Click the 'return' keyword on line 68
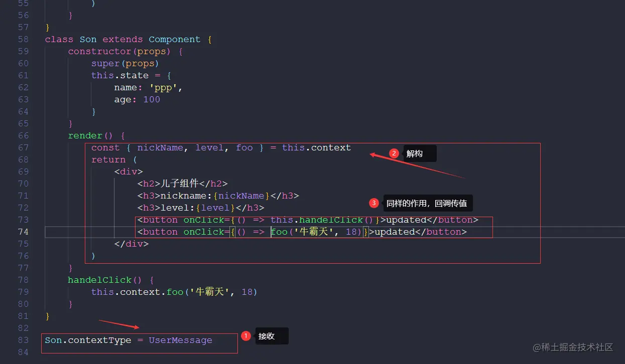 tap(108, 159)
